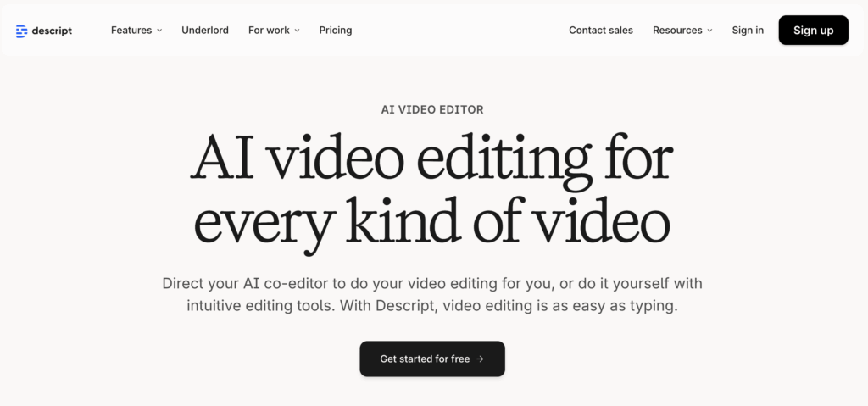Click the paragraph line starting "intuitive editing tools"
The height and width of the screenshot is (406, 868).
[x=432, y=306]
